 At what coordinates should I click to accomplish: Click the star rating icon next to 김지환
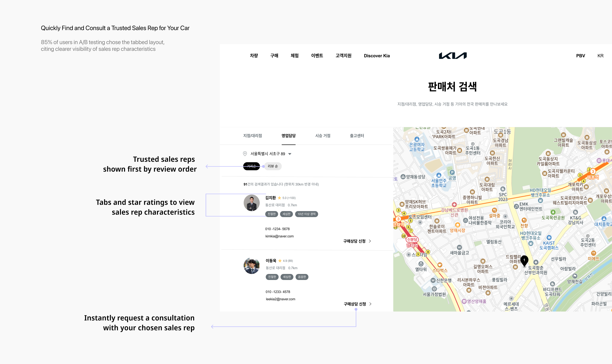pyautogui.click(x=279, y=198)
